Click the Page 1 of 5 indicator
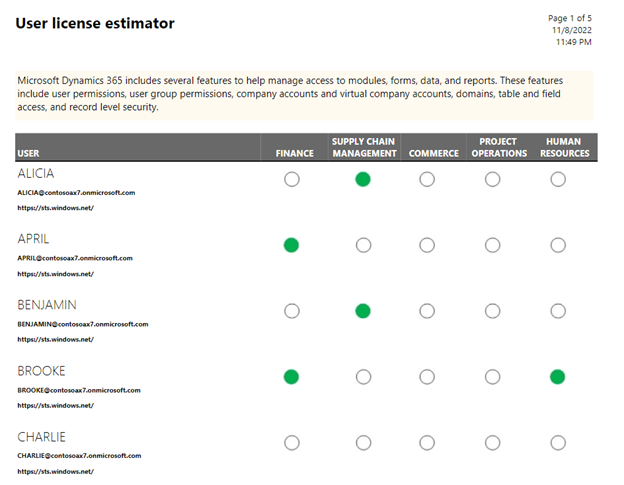 click(x=569, y=18)
